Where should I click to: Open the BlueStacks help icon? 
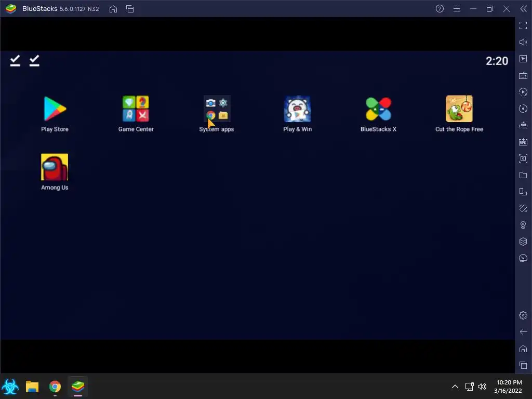[x=440, y=9]
